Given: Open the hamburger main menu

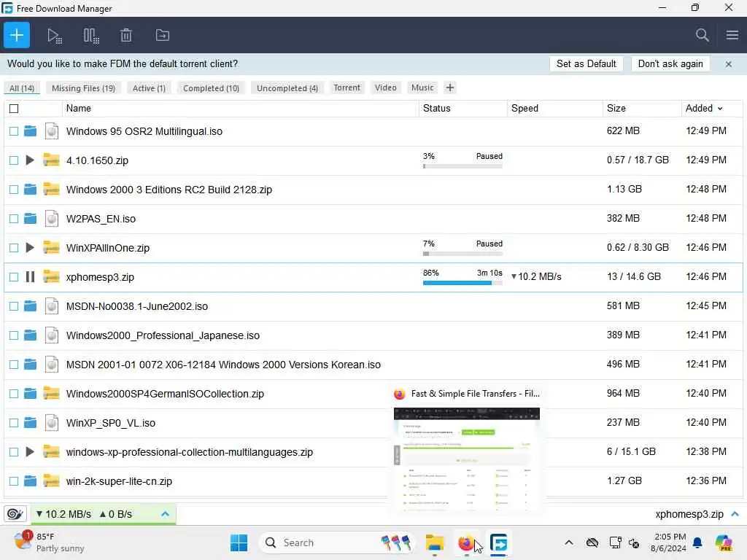Looking at the screenshot, I should tap(732, 35).
